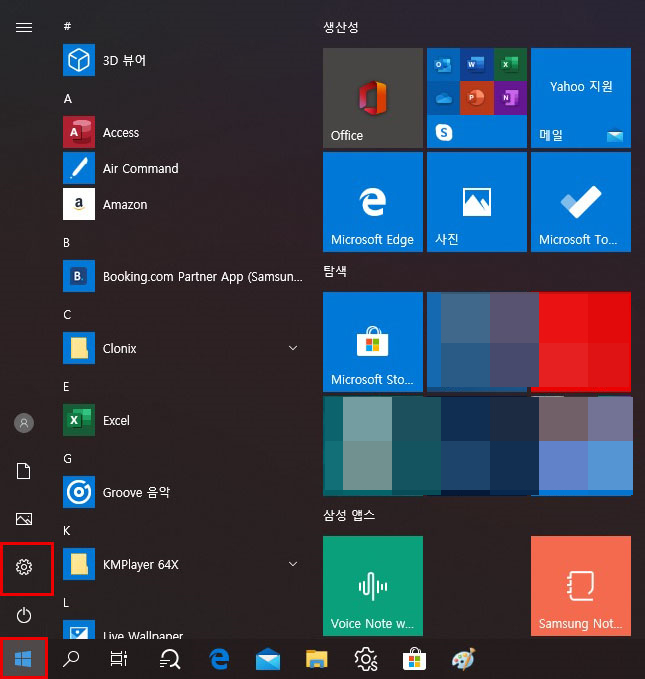The height and width of the screenshot is (679, 645).
Task: Open Excel from the app list
Action: (183, 420)
